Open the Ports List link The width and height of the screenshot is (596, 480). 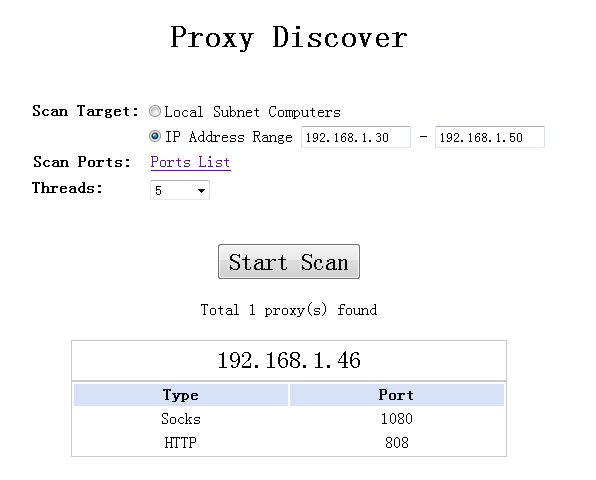point(190,162)
